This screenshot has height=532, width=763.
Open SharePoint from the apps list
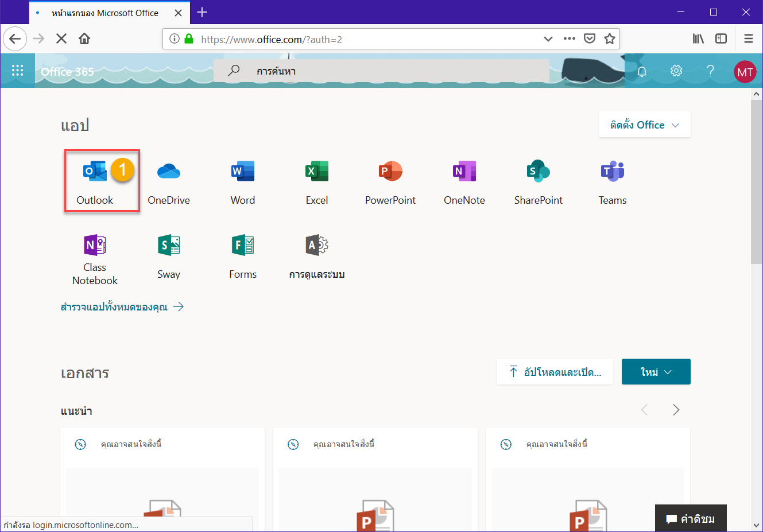[x=538, y=181]
